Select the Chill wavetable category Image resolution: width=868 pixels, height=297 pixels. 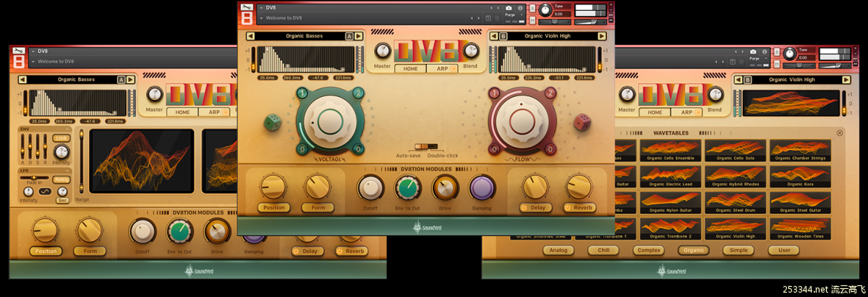(603, 251)
